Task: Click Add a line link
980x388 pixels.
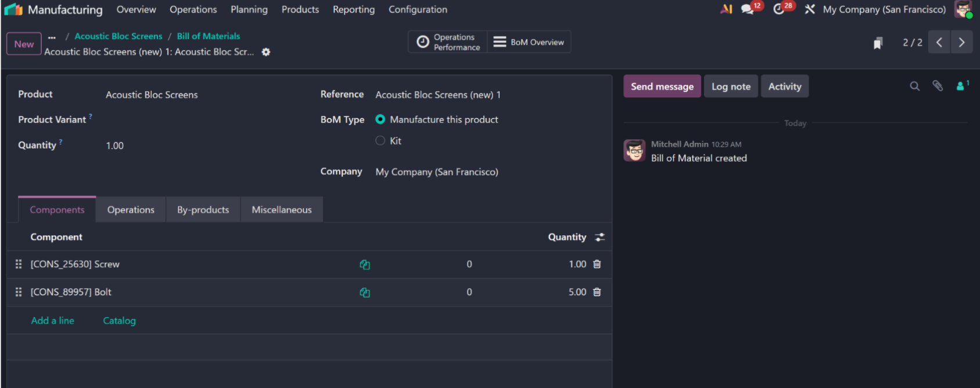Action: [x=53, y=321]
